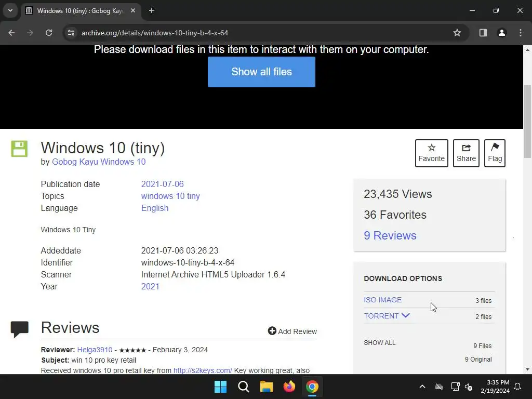Open the 2021 year link
The height and width of the screenshot is (399, 532).
(x=150, y=286)
